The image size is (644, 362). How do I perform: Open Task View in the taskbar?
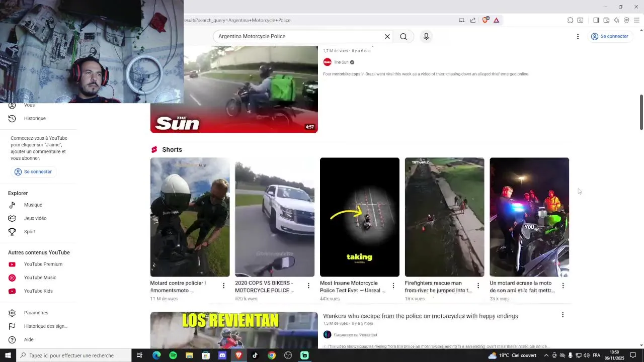[139, 355]
